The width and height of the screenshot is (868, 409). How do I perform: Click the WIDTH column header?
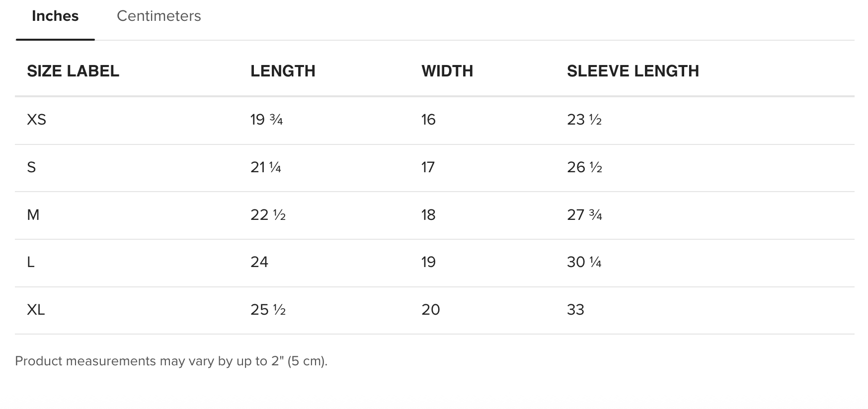tap(447, 71)
